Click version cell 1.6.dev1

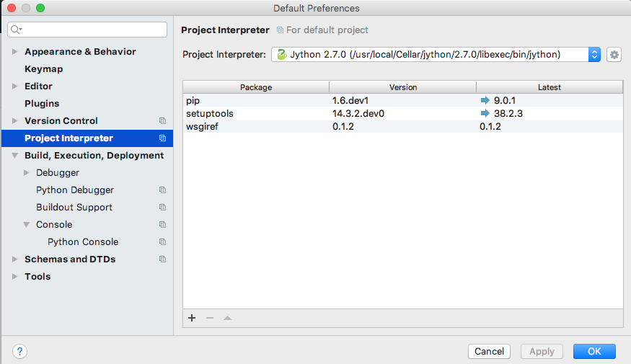pos(350,100)
